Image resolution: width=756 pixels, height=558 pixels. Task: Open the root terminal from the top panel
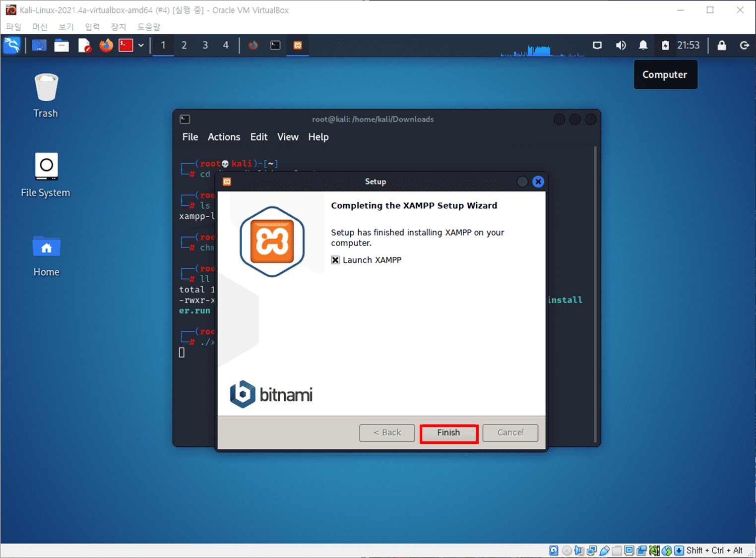click(x=126, y=45)
